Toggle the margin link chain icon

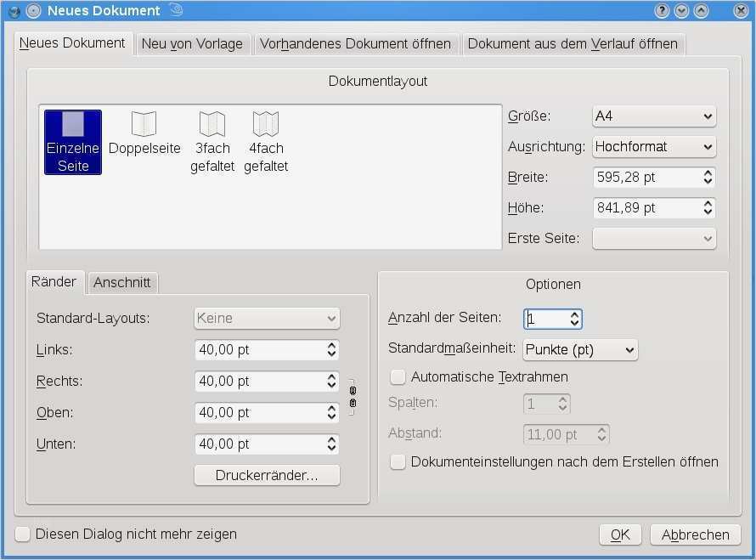[353, 397]
